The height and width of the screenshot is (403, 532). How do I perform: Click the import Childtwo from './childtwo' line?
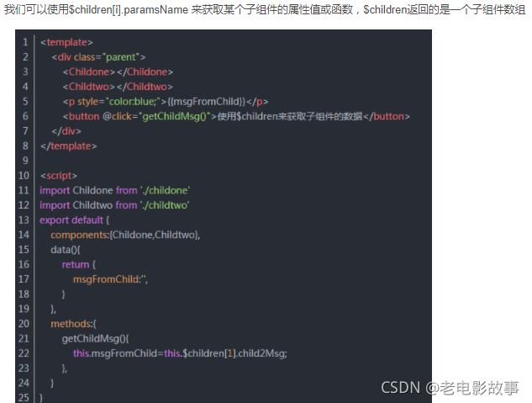tap(114, 205)
